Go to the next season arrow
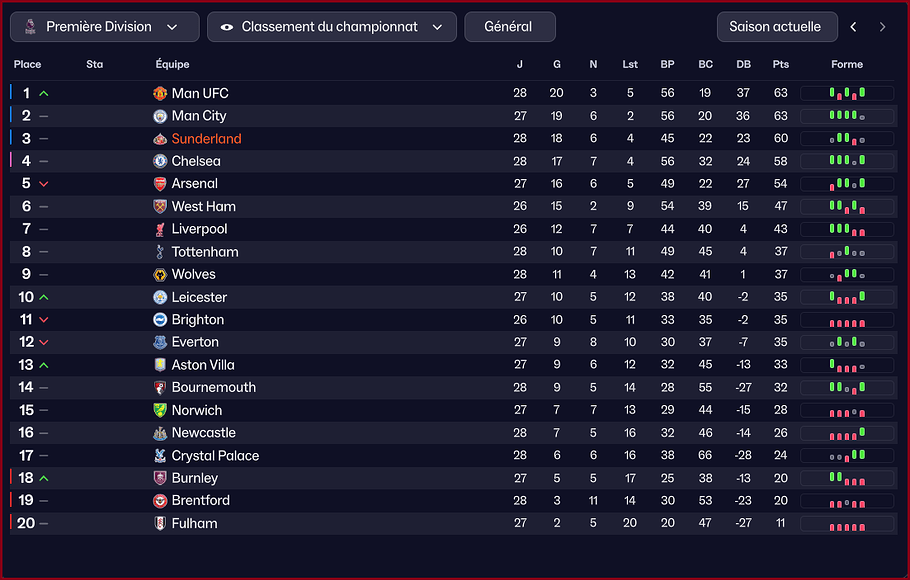This screenshot has height=580, width=910. click(882, 27)
